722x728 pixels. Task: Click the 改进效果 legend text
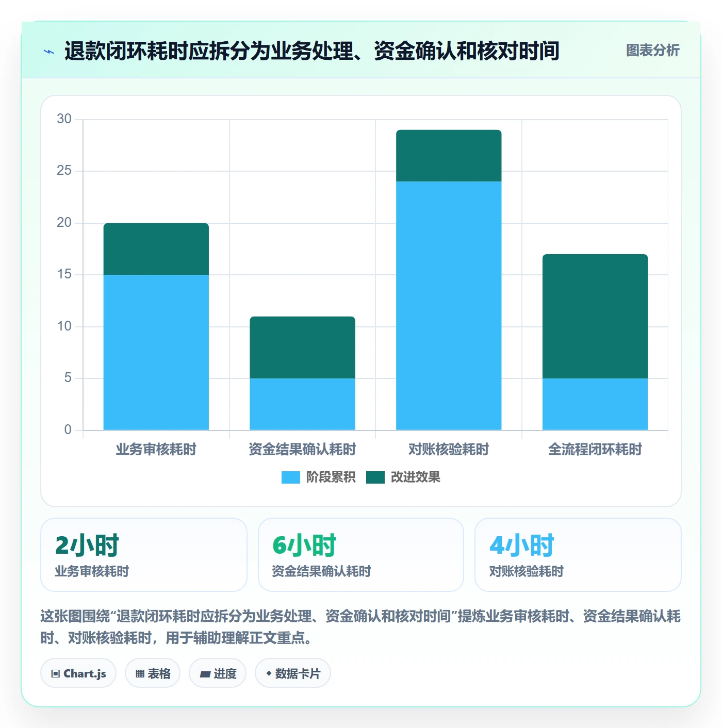415,477
